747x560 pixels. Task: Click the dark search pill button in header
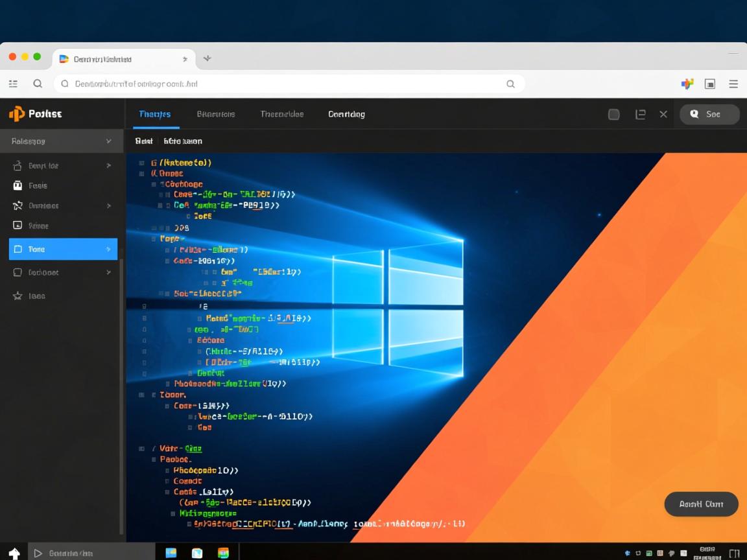point(709,114)
